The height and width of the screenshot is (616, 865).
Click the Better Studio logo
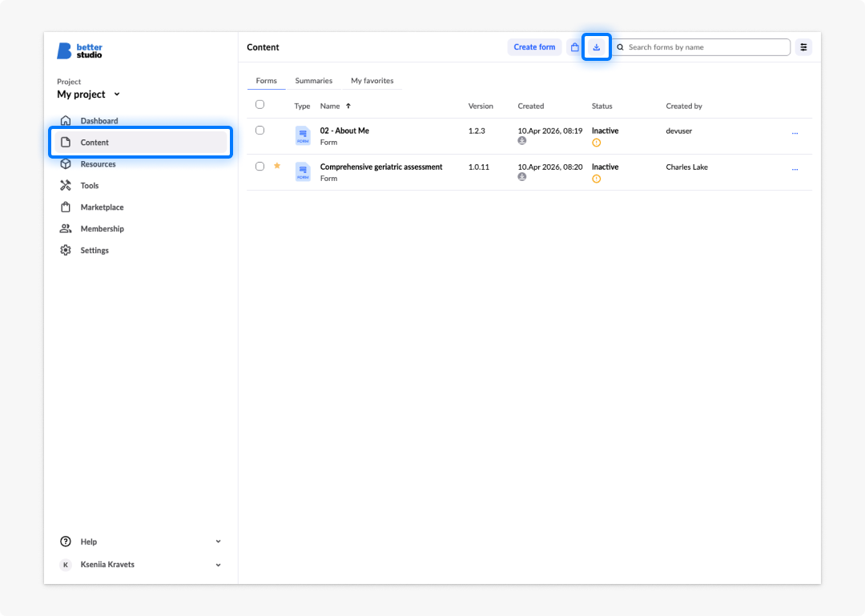point(80,50)
